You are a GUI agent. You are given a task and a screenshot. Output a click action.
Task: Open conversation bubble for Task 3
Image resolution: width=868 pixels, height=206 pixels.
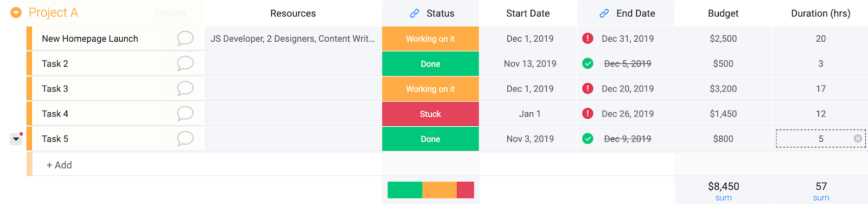(185, 88)
